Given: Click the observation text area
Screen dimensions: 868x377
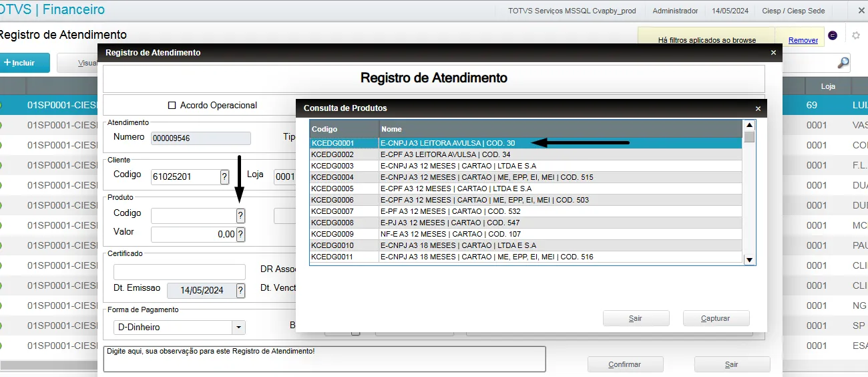Looking at the screenshot, I should [x=324, y=359].
